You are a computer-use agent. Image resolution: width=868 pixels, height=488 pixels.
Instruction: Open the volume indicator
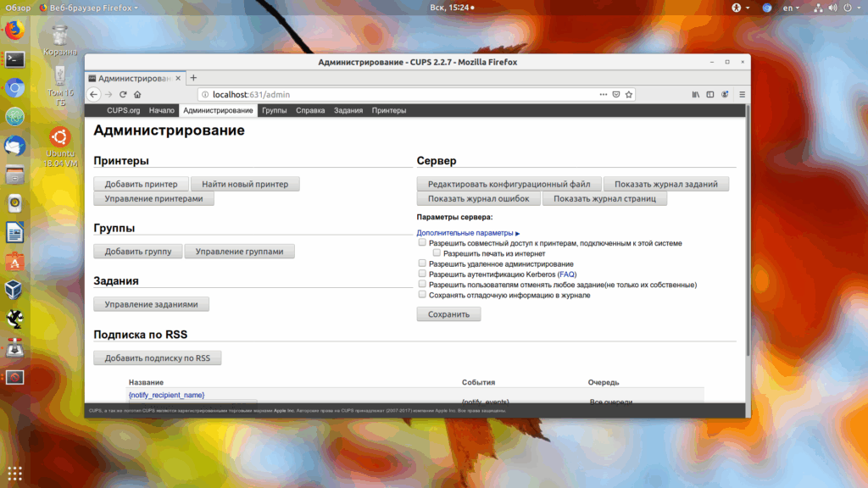click(832, 8)
